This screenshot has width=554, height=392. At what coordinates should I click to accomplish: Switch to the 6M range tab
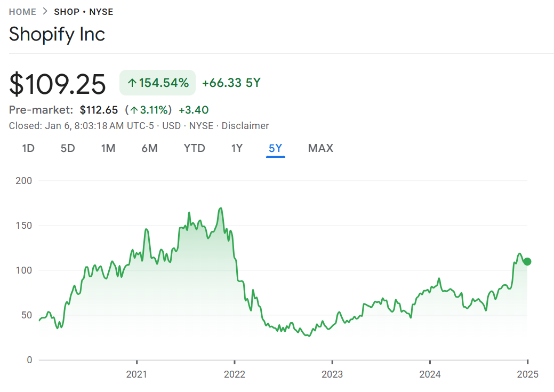pos(149,148)
